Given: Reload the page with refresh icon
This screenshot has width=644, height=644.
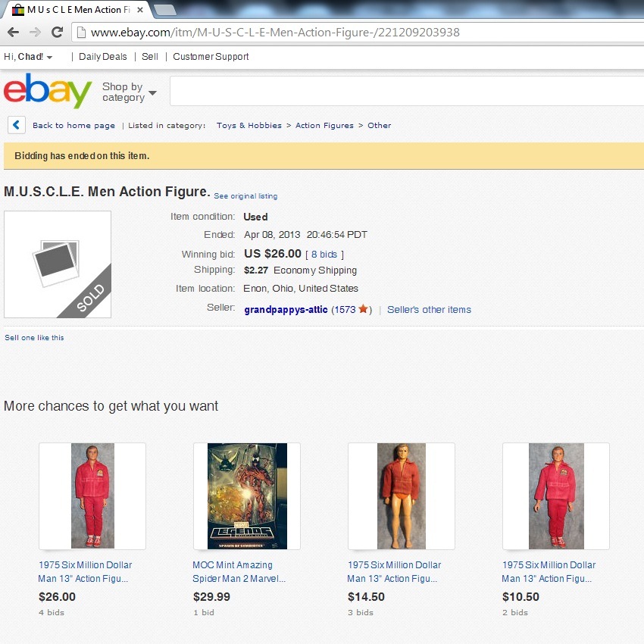Looking at the screenshot, I should click(x=57, y=32).
